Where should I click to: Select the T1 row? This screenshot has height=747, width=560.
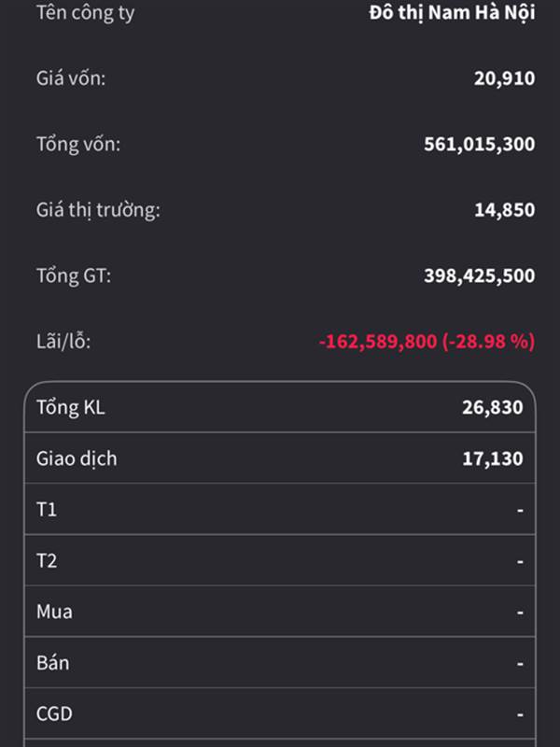click(280, 510)
